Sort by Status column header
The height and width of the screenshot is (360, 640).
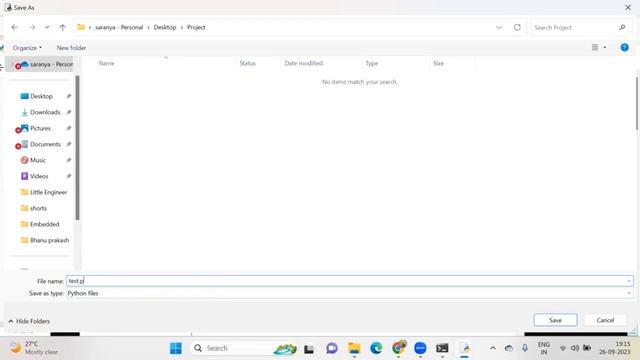coord(247,63)
